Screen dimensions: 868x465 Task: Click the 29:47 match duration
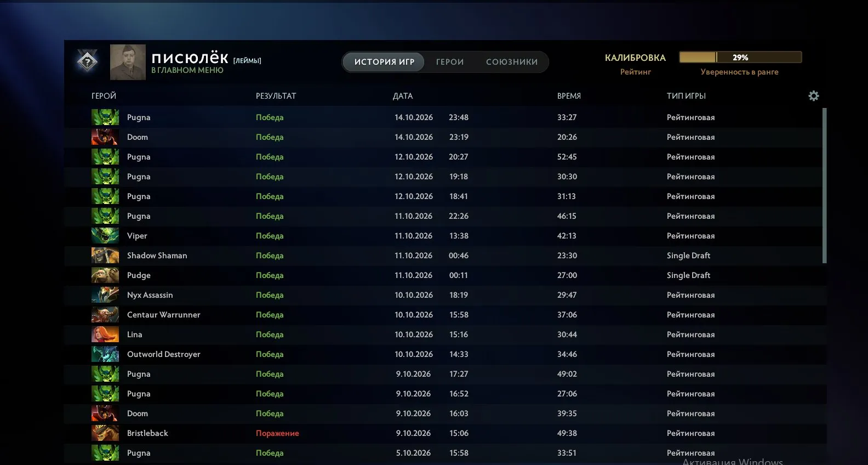click(x=567, y=295)
